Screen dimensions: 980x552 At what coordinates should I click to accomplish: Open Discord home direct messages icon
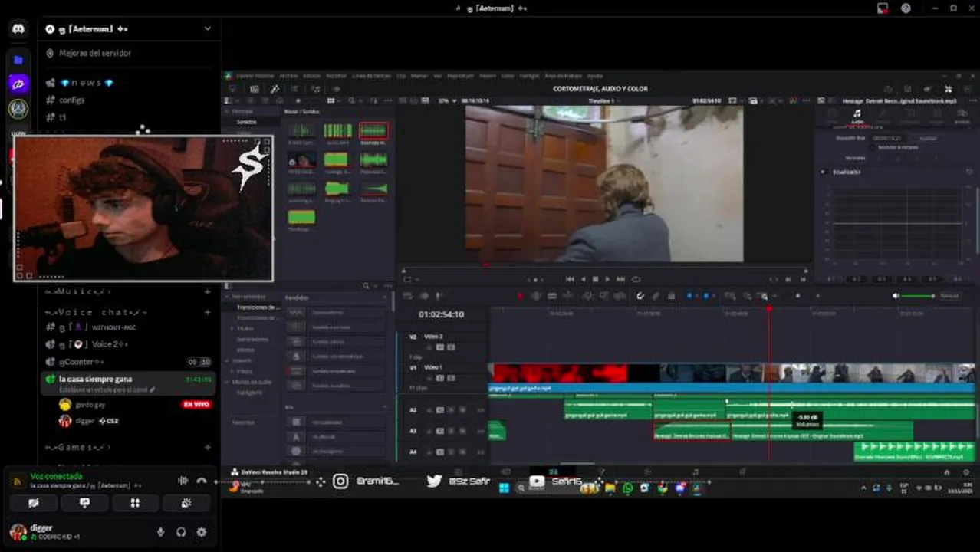[18, 29]
